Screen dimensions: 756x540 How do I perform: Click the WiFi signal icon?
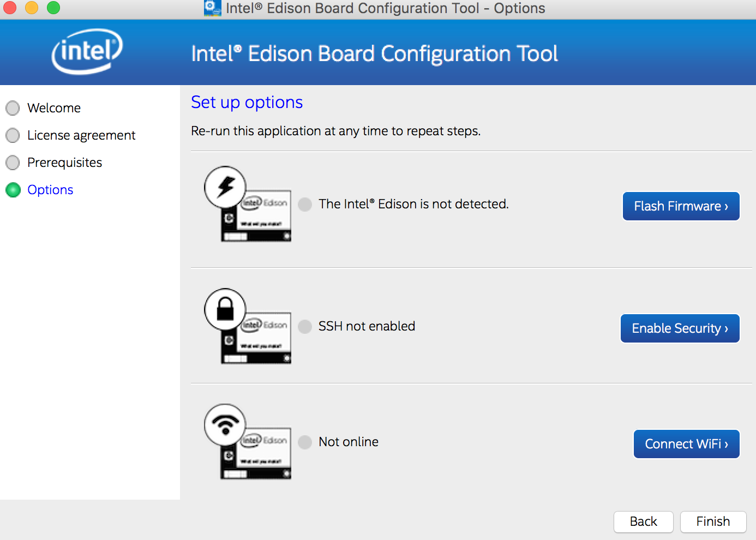[x=225, y=425]
